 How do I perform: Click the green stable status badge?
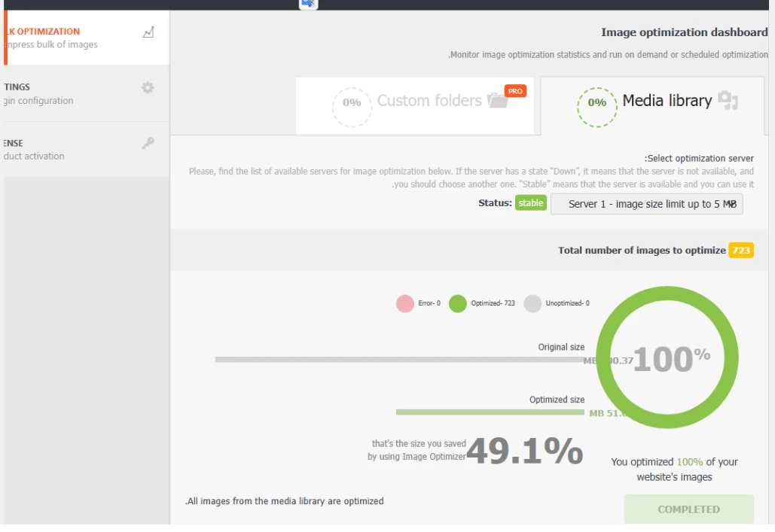(530, 203)
